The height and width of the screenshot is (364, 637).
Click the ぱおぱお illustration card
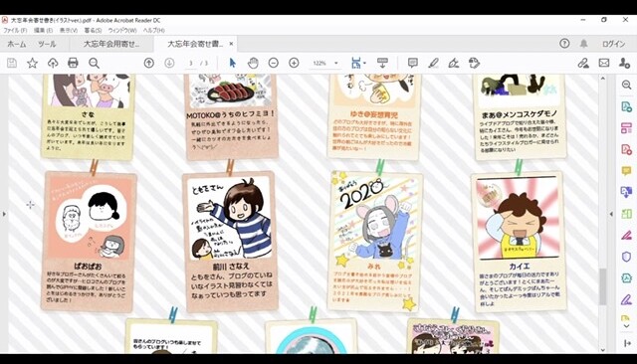pos(89,241)
